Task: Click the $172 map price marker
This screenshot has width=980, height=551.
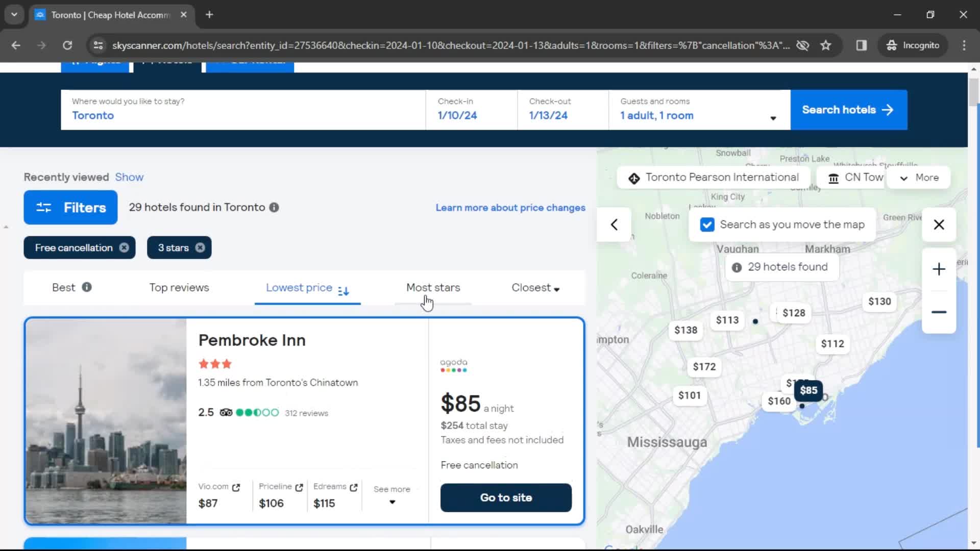Action: coord(704,367)
